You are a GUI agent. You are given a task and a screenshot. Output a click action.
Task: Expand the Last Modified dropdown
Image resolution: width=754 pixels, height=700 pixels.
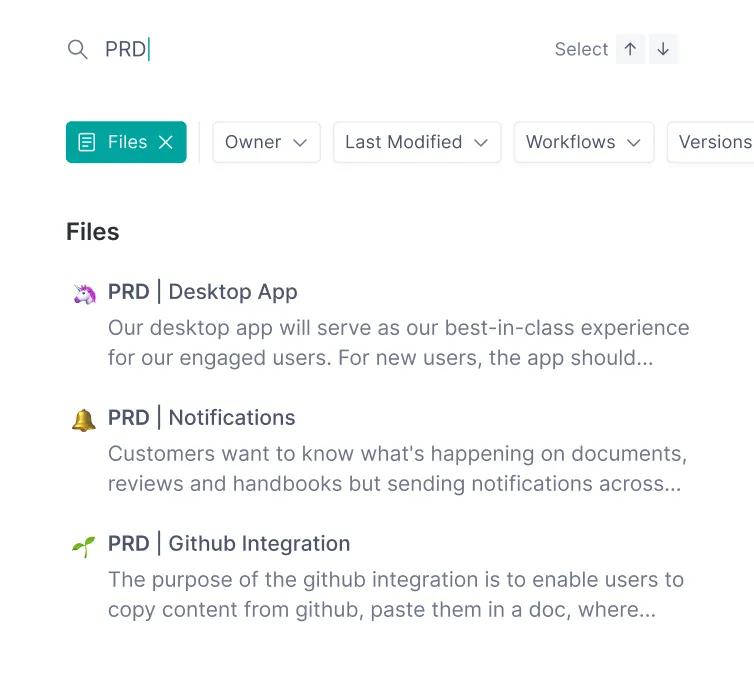416,142
